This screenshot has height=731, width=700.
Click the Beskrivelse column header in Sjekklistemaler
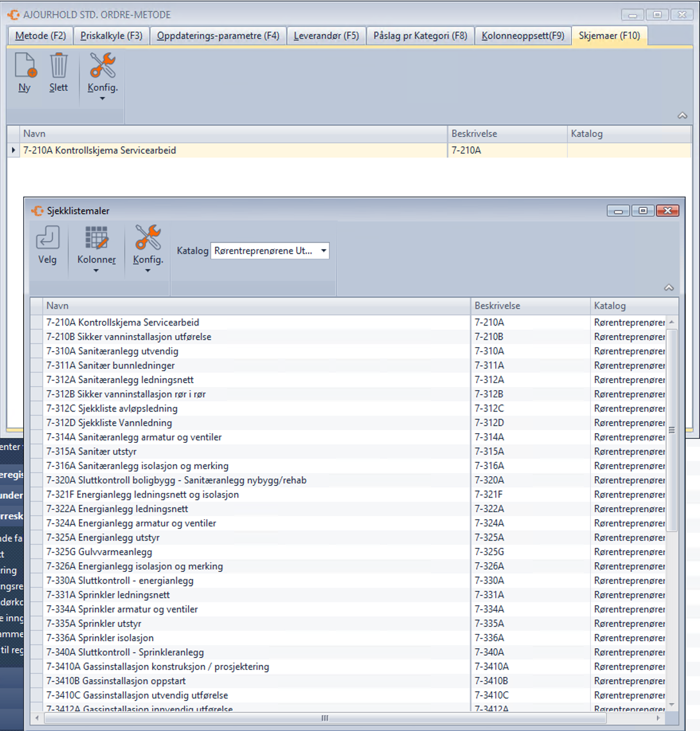click(x=529, y=306)
